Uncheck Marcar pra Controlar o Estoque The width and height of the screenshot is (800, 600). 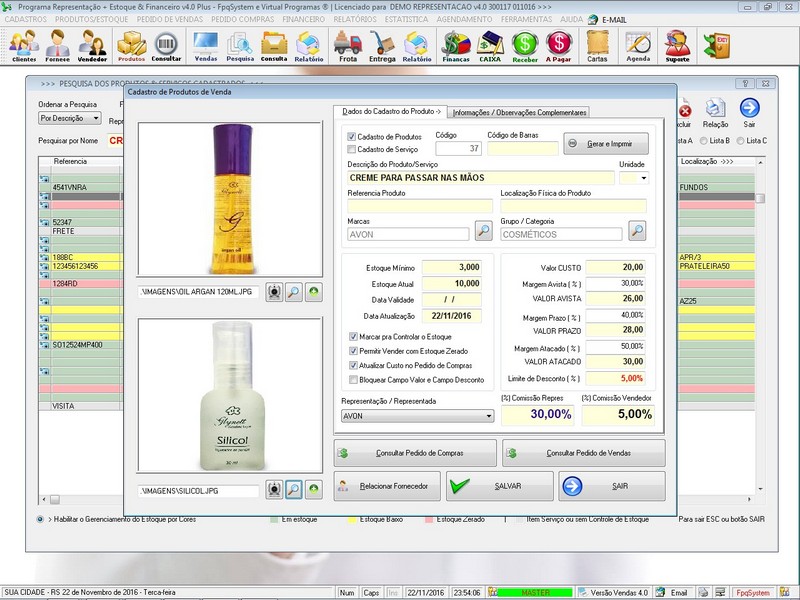(352, 337)
